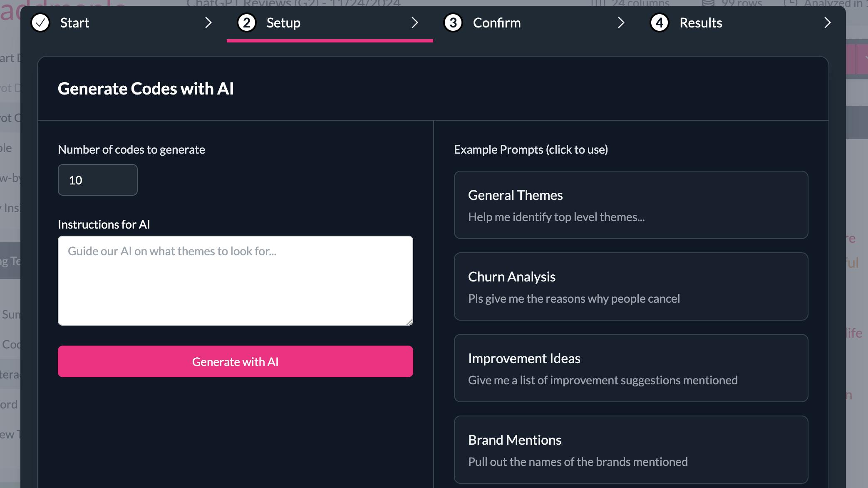Switch to the Setup step label

point(283,23)
